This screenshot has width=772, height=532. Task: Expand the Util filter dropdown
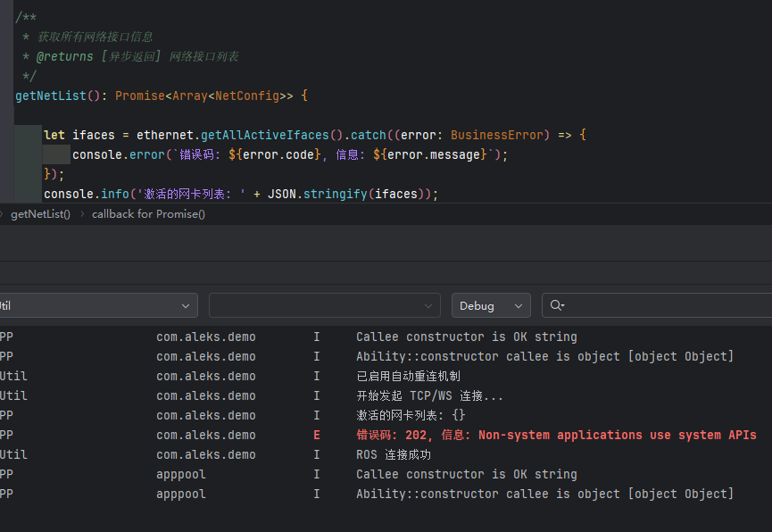click(x=96, y=305)
